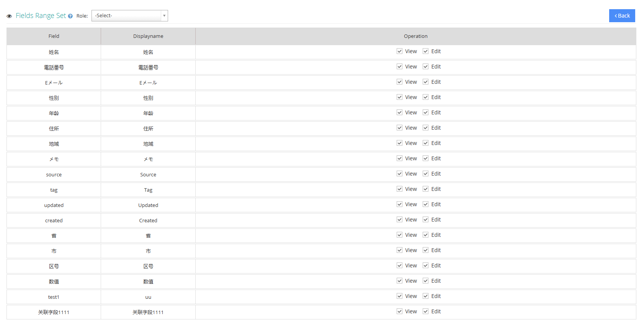Toggle View checkbox for 区号 row
644x329 pixels.
[399, 265]
